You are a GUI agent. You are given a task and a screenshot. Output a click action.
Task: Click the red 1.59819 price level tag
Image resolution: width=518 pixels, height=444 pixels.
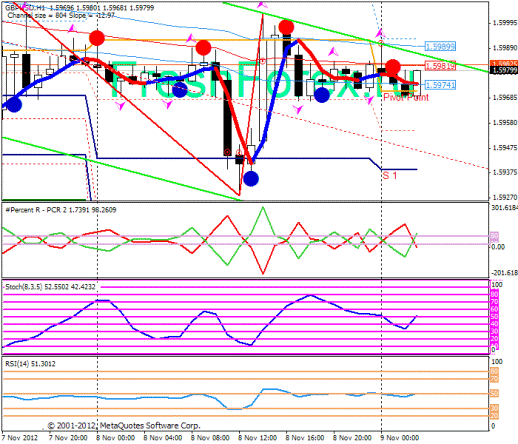click(440, 66)
